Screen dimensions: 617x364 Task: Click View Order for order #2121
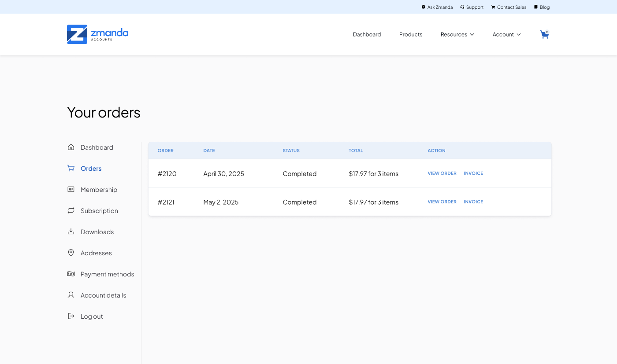[442, 202]
